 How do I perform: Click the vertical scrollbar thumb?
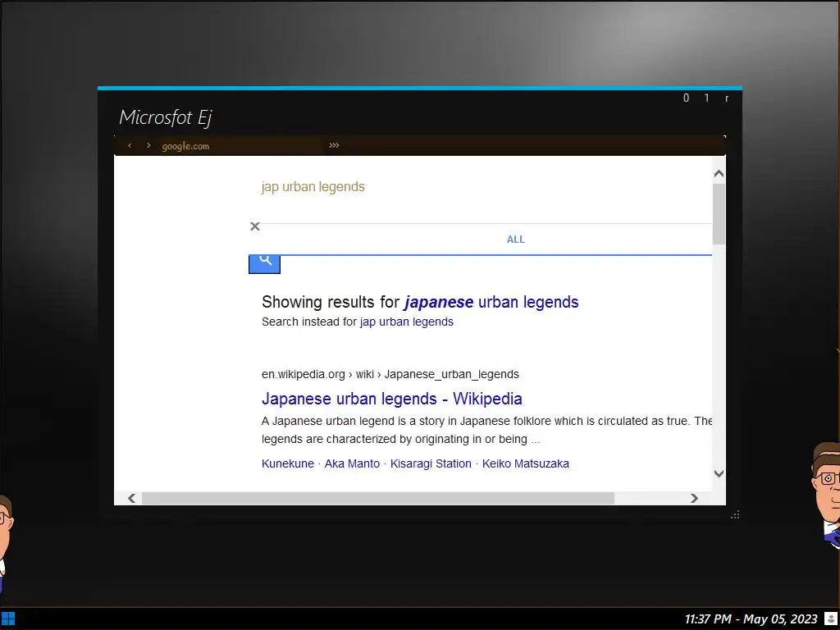click(x=719, y=214)
